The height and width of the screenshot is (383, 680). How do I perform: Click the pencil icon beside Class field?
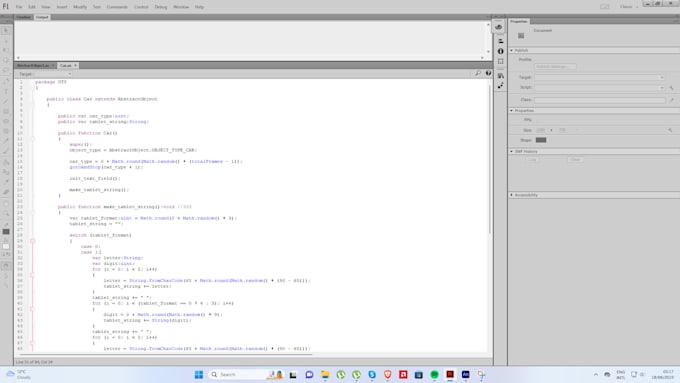[x=671, y=100]
